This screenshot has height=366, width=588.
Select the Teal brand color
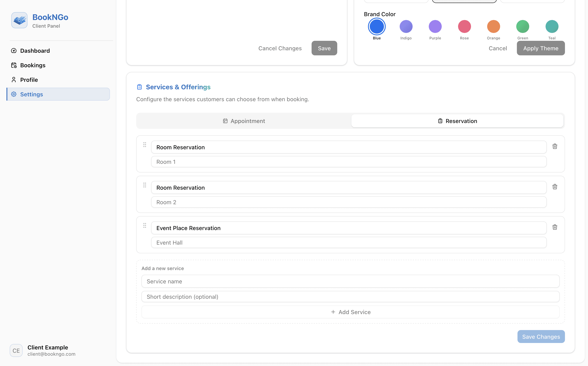pyautogui.click(x=552, y=26)
